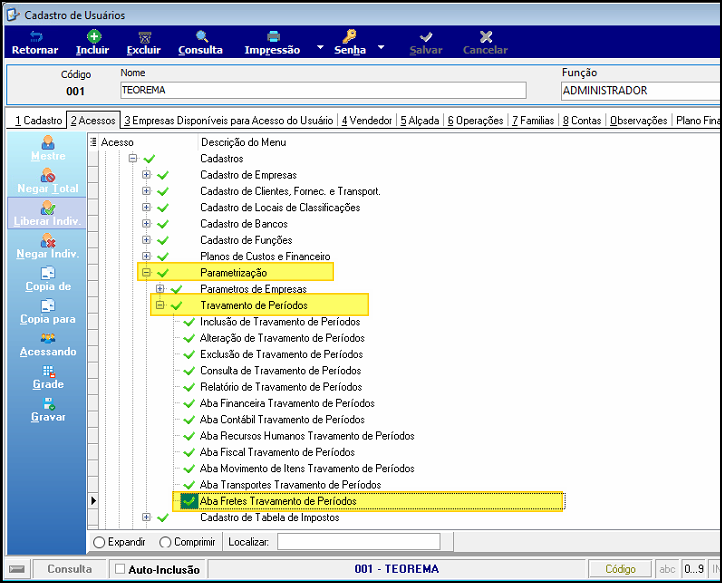Image resolution: width=722 pixels, height=583 pixels.
Task: Enable the Auto-Inclusão checkbox
Action: [120, 569]
